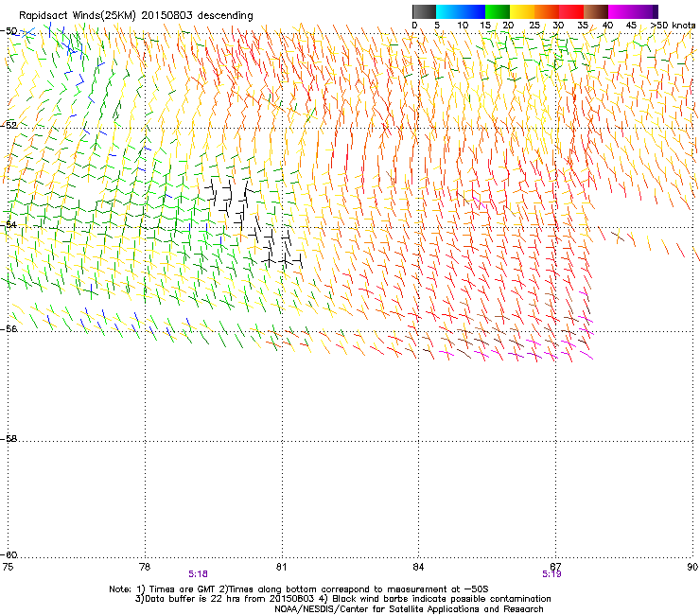Screen dimensions: 700x615
Task: Click the 87 longitude axis label
Action: coord(555,567)
